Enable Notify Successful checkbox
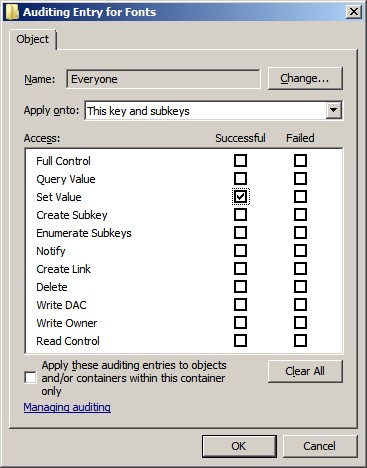The height and width of the screenshot is (468, 367). point(240,251)
